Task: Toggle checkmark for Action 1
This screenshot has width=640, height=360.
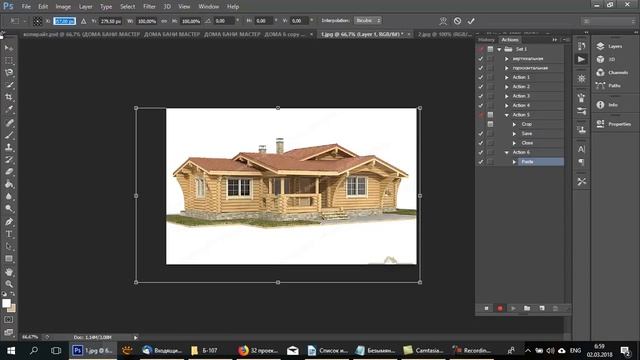Action: [x=481, y=77]
